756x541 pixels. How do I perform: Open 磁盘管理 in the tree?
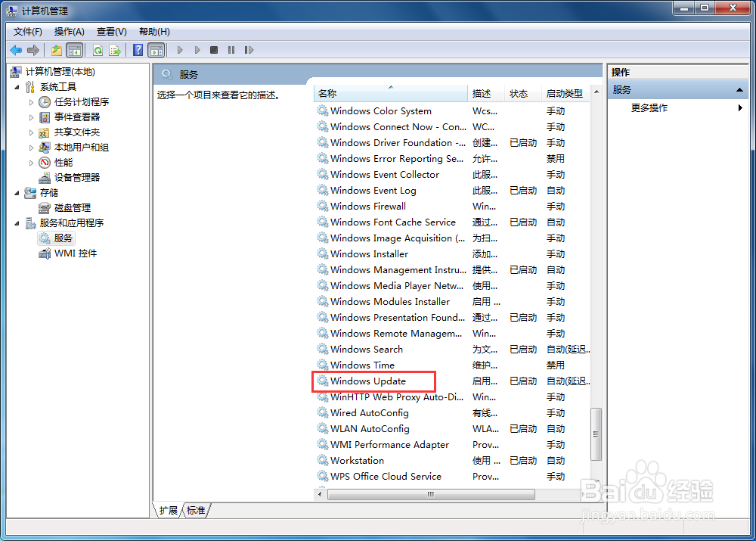(x=73, y=208)
